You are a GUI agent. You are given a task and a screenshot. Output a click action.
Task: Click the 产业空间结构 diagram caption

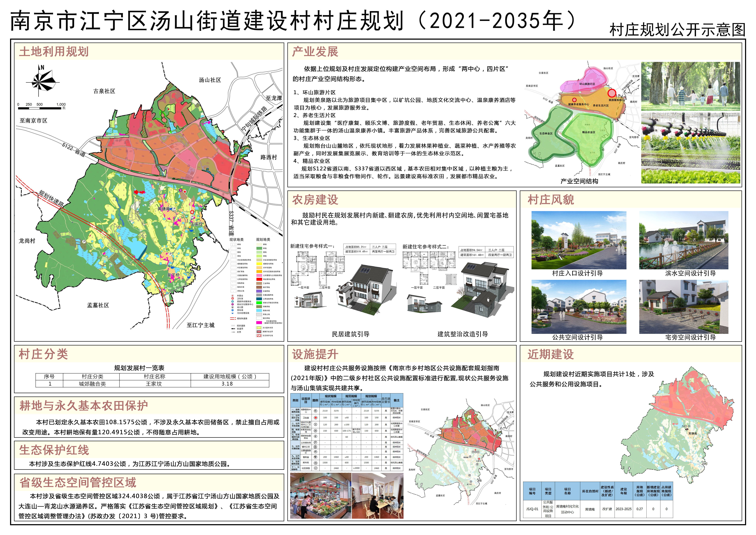(x=579, y=181)
